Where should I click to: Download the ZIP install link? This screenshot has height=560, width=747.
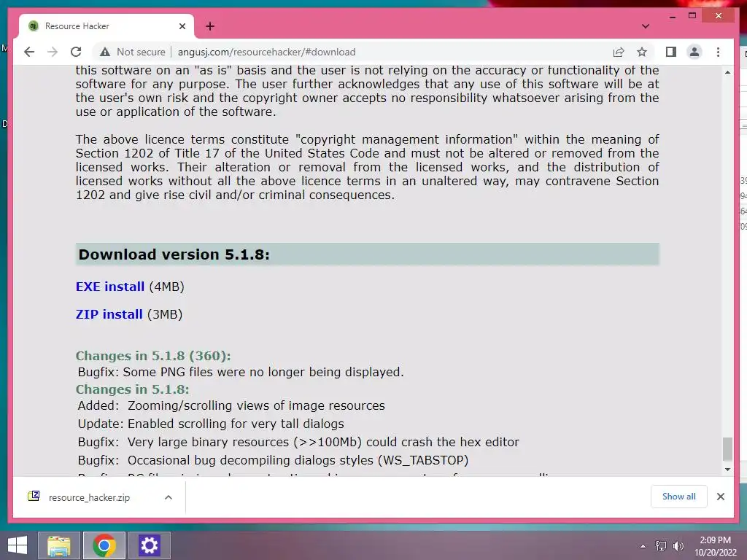109,314
